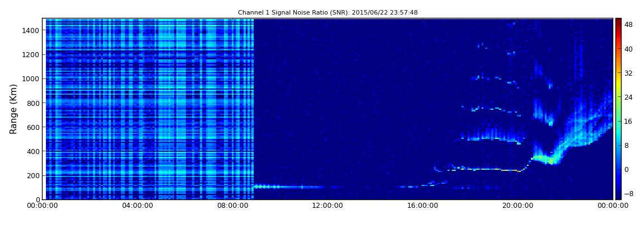Click the 1400 range axis tick label
The height and width of the screenshot is (228, 644).
click(x=31, y=30)
